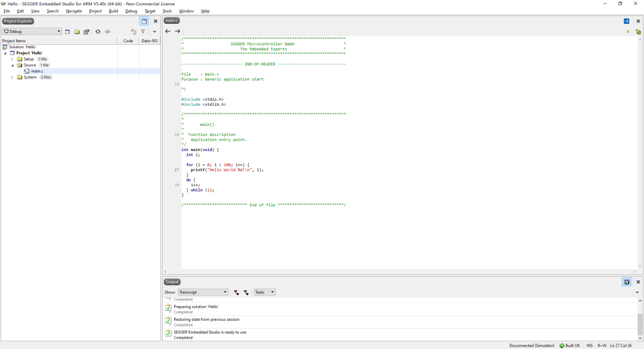Click the checkmark icon beside 'Preparing solution'
644x349 pixels.
point(168,307)
